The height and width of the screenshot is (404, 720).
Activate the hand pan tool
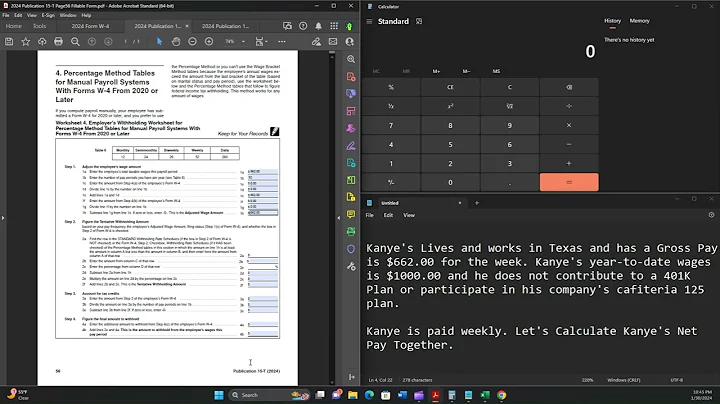point(176,42)
